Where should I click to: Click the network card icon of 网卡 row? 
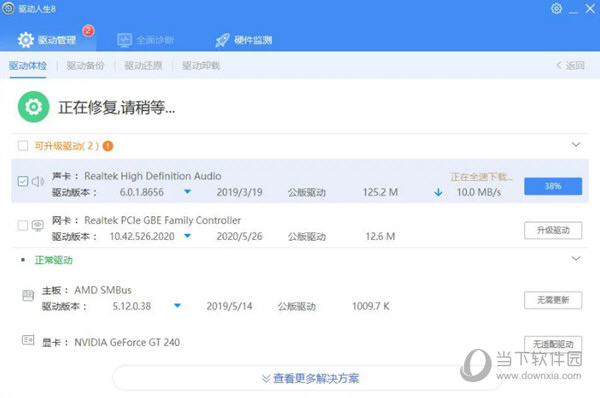38,225
